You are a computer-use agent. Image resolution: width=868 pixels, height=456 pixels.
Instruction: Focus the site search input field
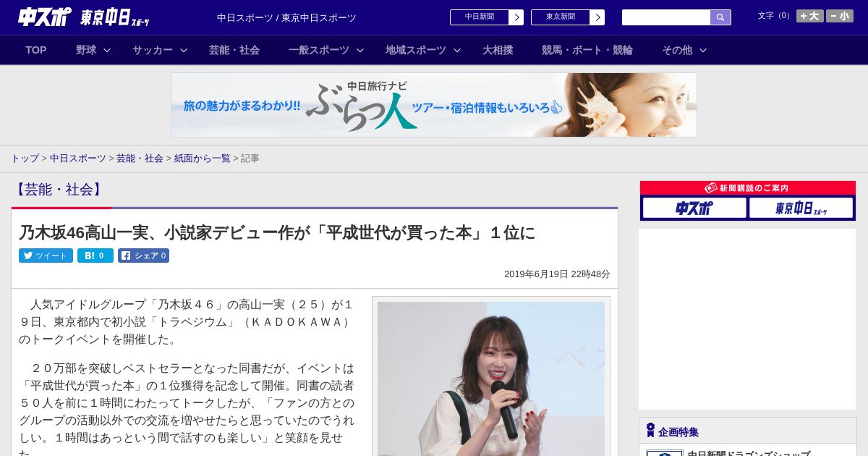click(x=666, y=17)
